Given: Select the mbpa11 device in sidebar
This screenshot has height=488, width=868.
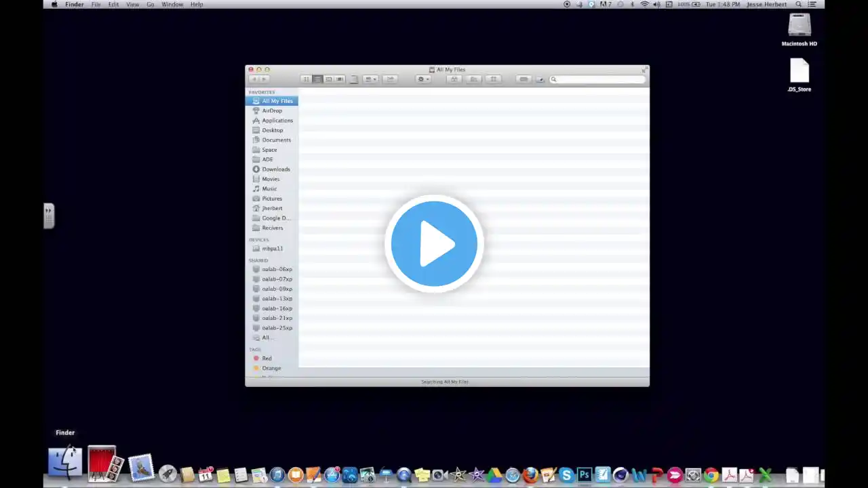Looking at the screenshot, I should click(x=272, y=249).
